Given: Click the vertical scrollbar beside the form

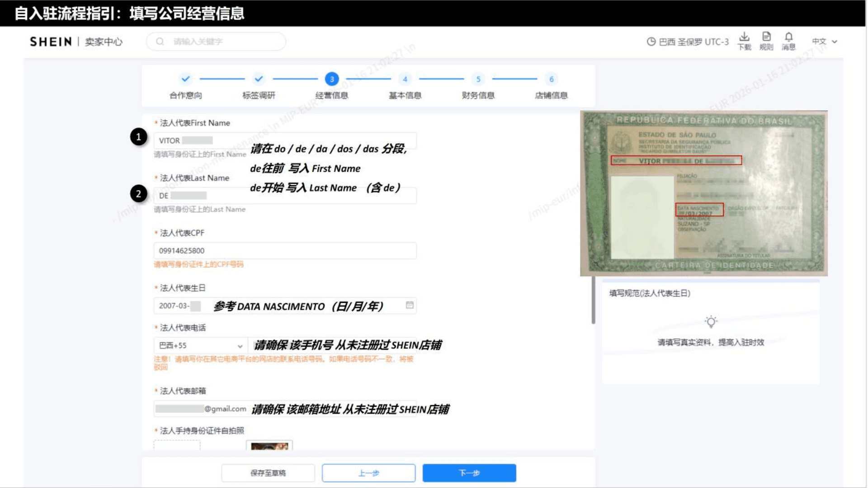Looking at the screenshot, I should [x=593, y=300].
